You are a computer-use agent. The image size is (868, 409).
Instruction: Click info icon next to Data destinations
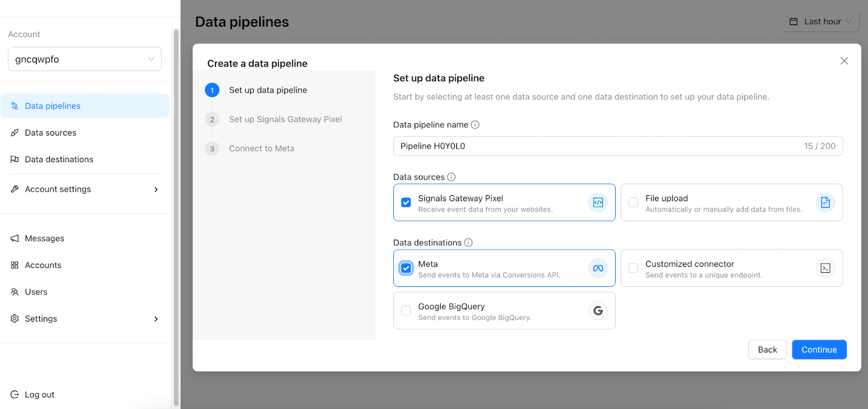469,242
